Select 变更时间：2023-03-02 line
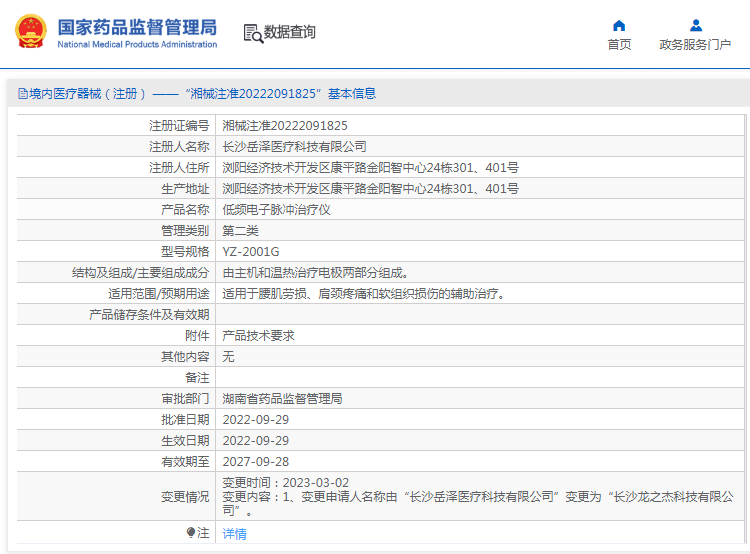The width and height of the screenshot is (750, 554). pos(286,483)
